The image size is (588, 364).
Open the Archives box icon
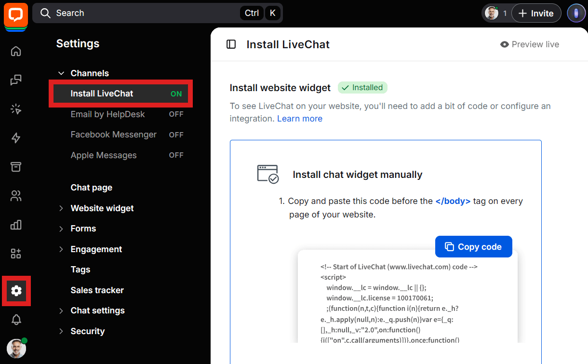16,167
